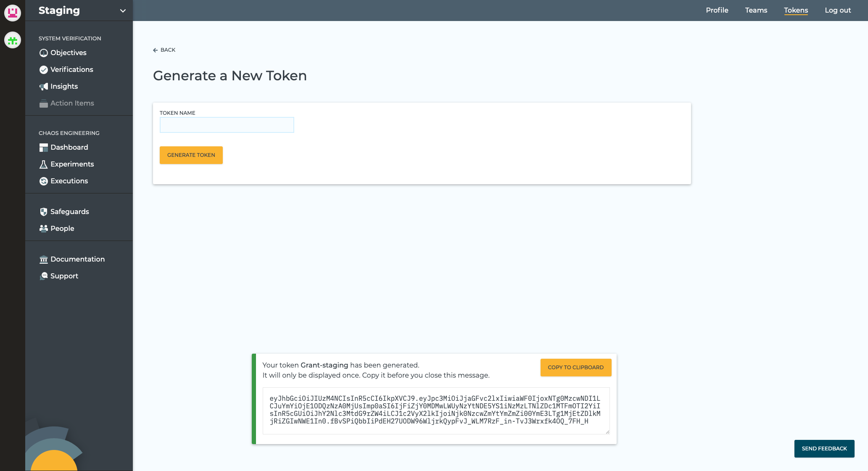The image size is (868, 471).
Task: Select the Tokens top navigation item
Action: pyautogui.click(x=796, y=11)
